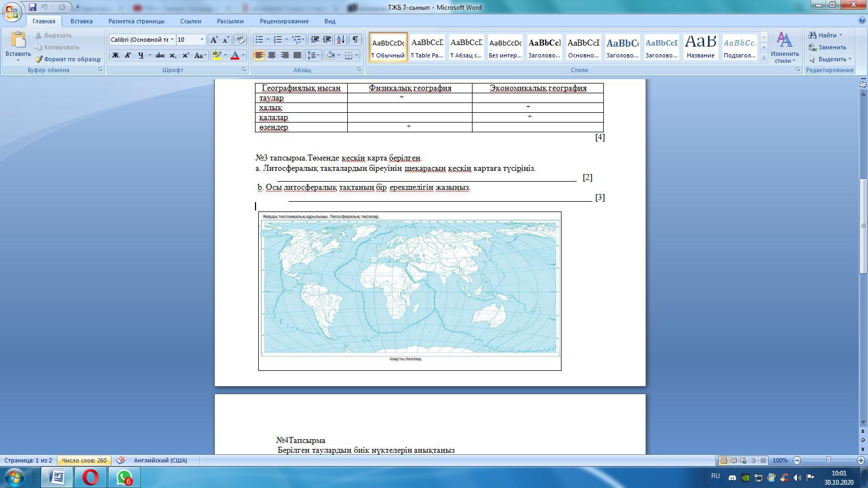
Task: Open the line spacing dropdown
Action: pyautogui.click(x=314, y=55)
